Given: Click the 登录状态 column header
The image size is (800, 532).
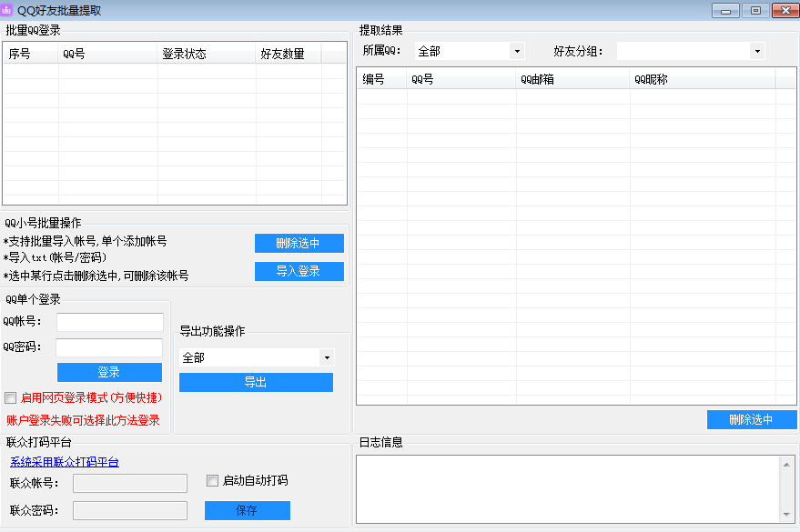Looking at the screenshot, I should [x=206, y=54].
